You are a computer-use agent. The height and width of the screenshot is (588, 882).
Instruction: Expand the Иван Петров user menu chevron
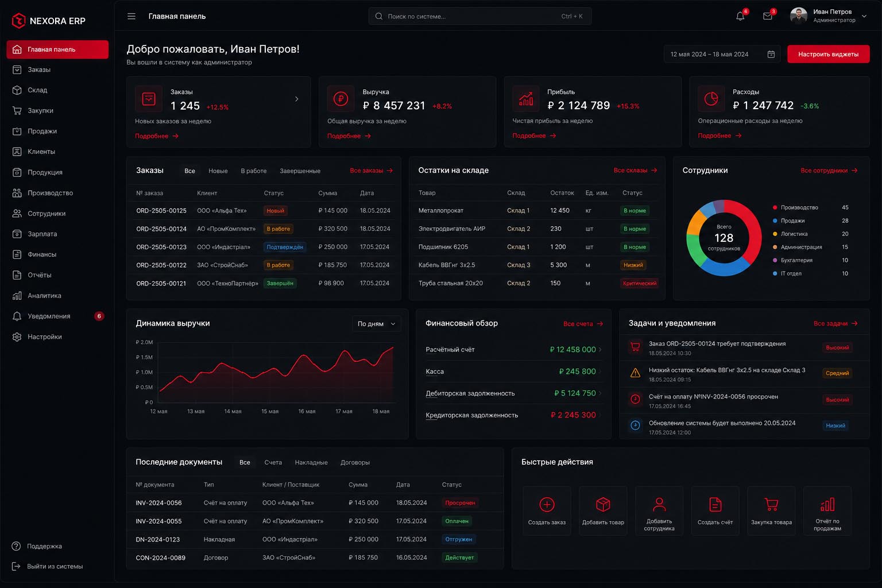[864, 16]
